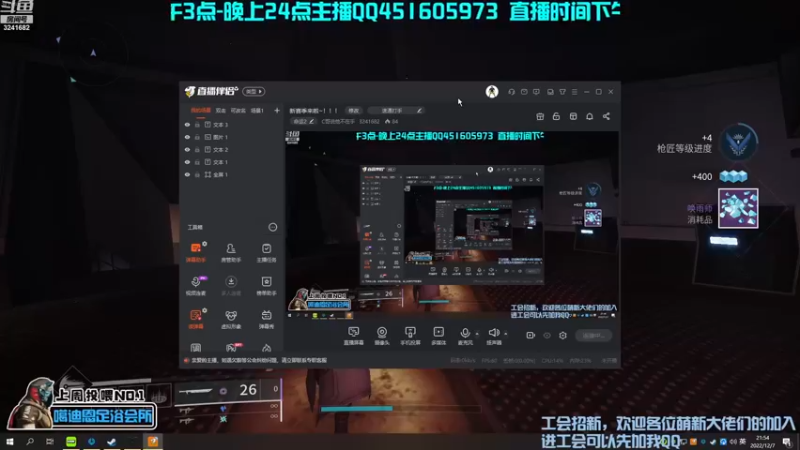Click the 修改 button beside the room title

354,110
